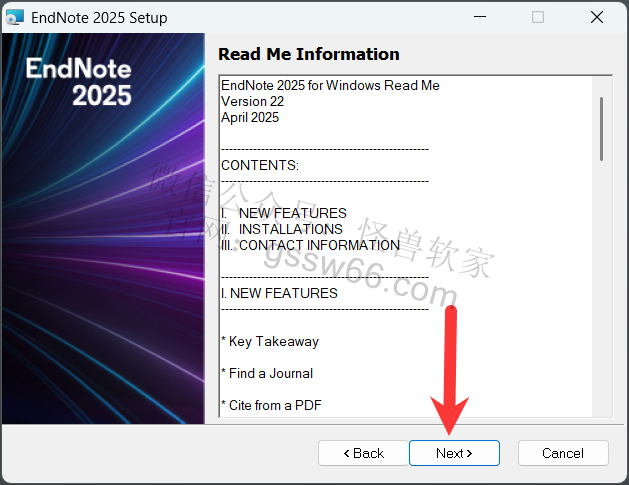This screenshot has width=629, height=485.
Task: Click the '* Cite from a PDF' feature line
Action: [269, 405]
